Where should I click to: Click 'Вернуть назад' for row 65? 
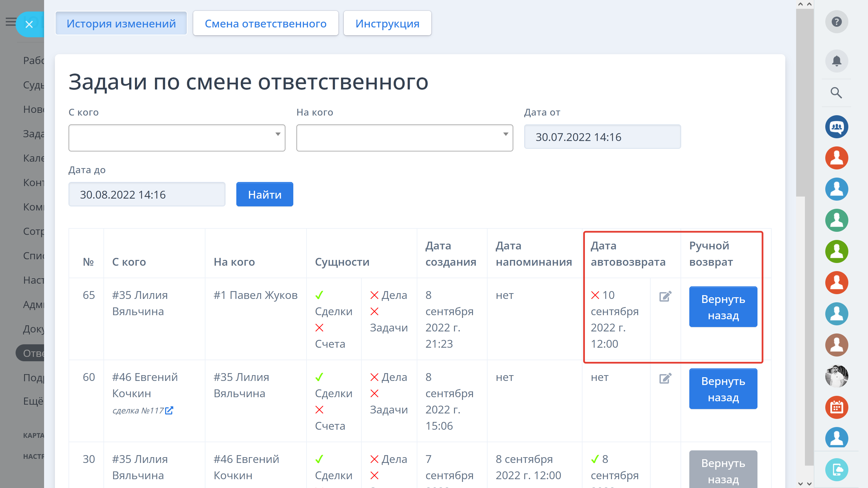coord(723,307)
